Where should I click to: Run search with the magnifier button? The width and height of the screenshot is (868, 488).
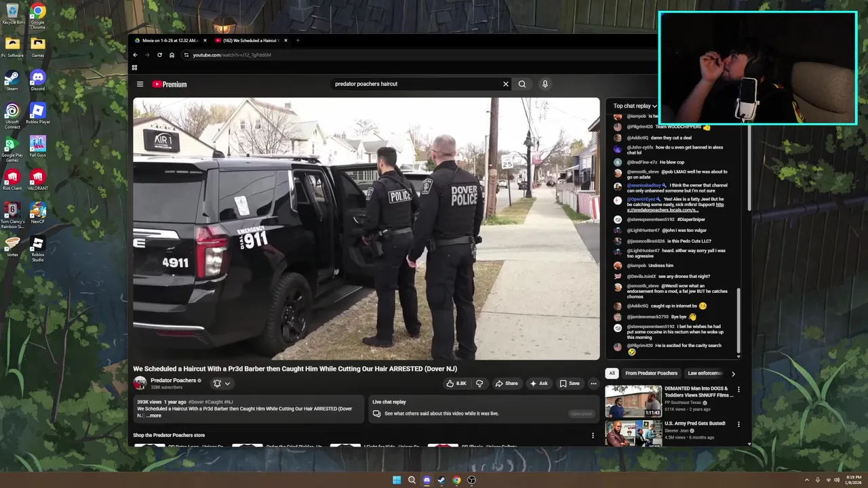(522, 84)
